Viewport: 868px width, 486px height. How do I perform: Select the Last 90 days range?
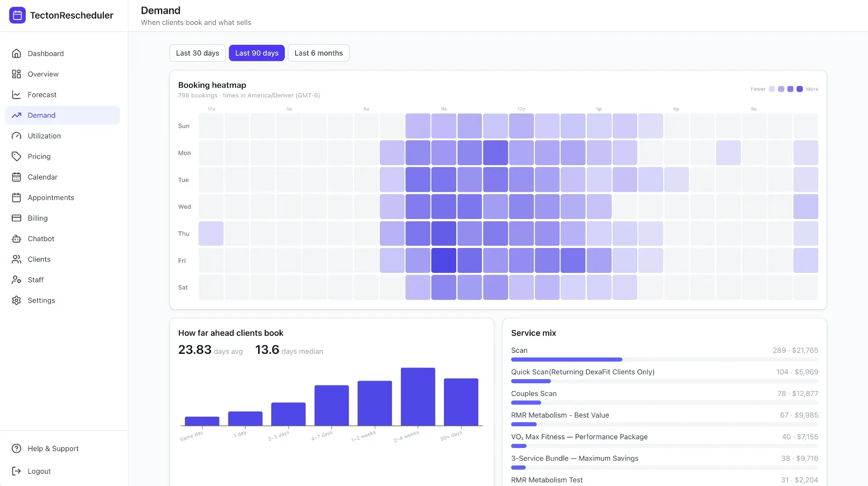coord(257,53)
